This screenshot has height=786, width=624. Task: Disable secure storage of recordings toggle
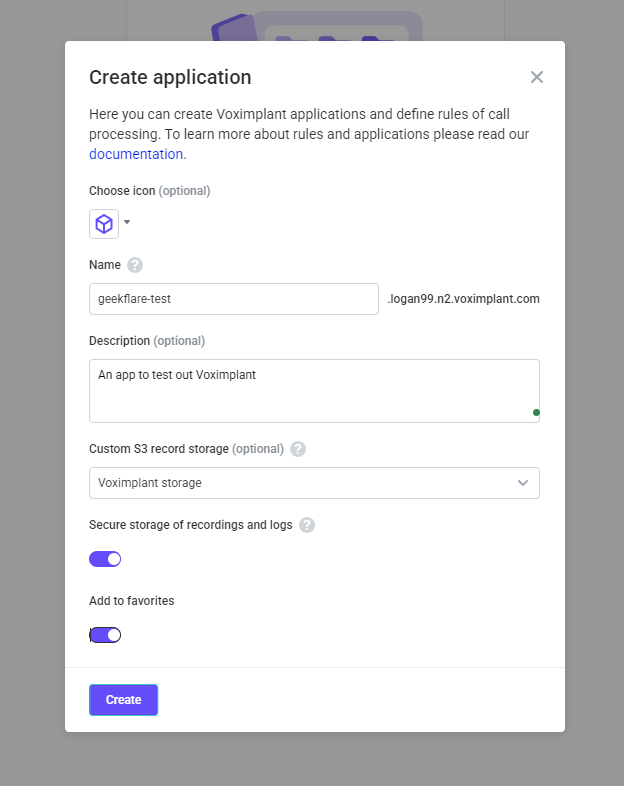[105, 559]
